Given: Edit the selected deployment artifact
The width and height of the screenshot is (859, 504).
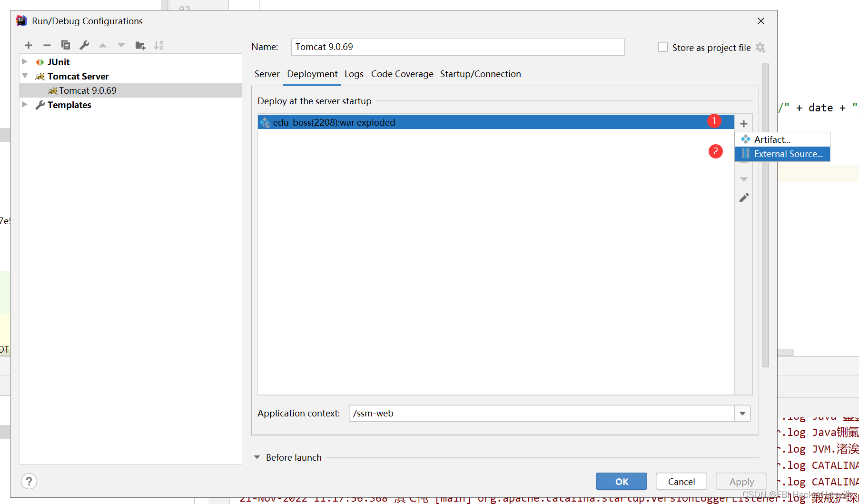Looking at the screenshot, I should click(x=744, y=198).
